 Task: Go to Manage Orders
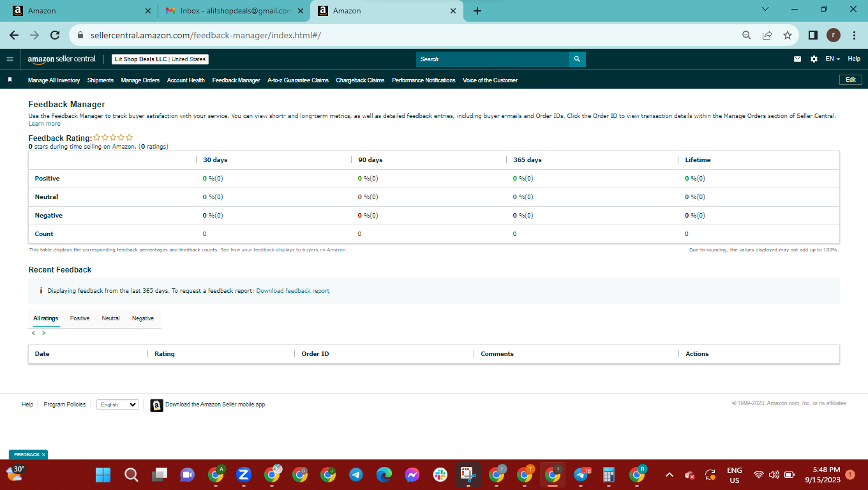click(x=140, y=80)
